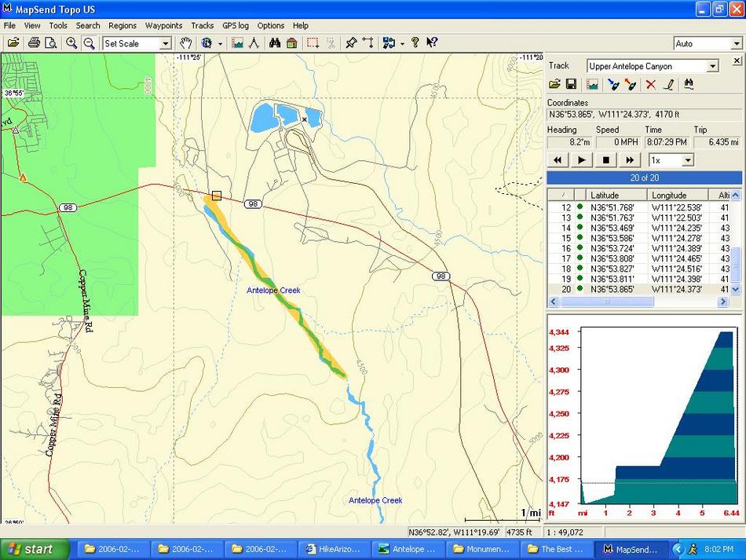The height and width of the screenshot is (560, 746).
Task: Open the vertical profile chart tool
Action: pyautogui.click(x=237, y=43)
